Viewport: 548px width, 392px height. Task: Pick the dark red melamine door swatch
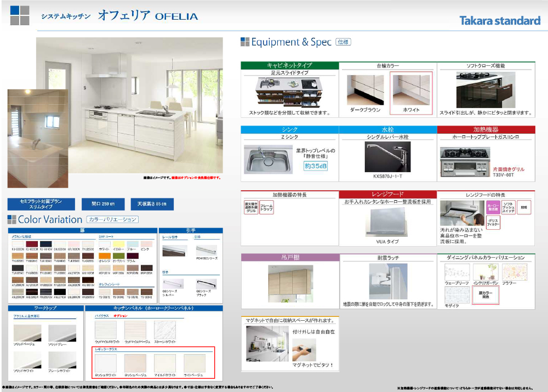tap(32, 244)
